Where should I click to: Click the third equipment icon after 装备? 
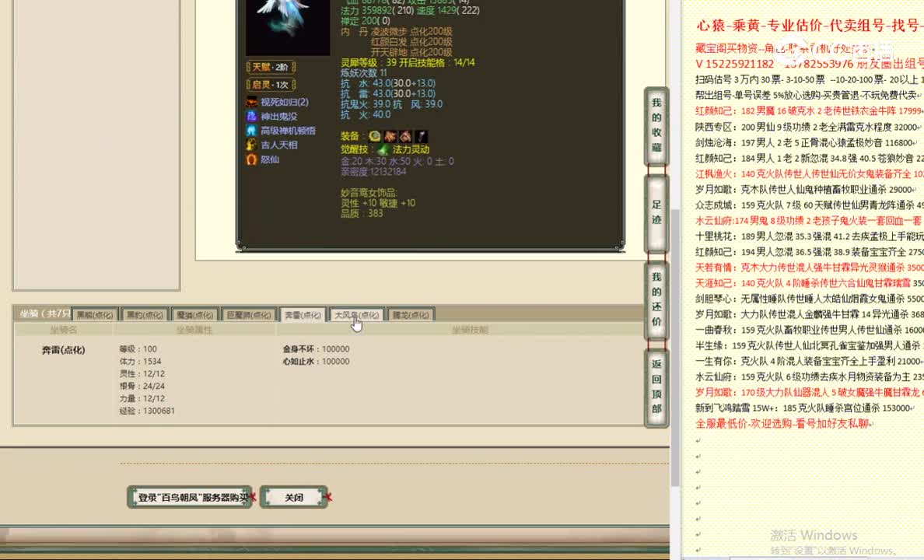coord(405,136)
